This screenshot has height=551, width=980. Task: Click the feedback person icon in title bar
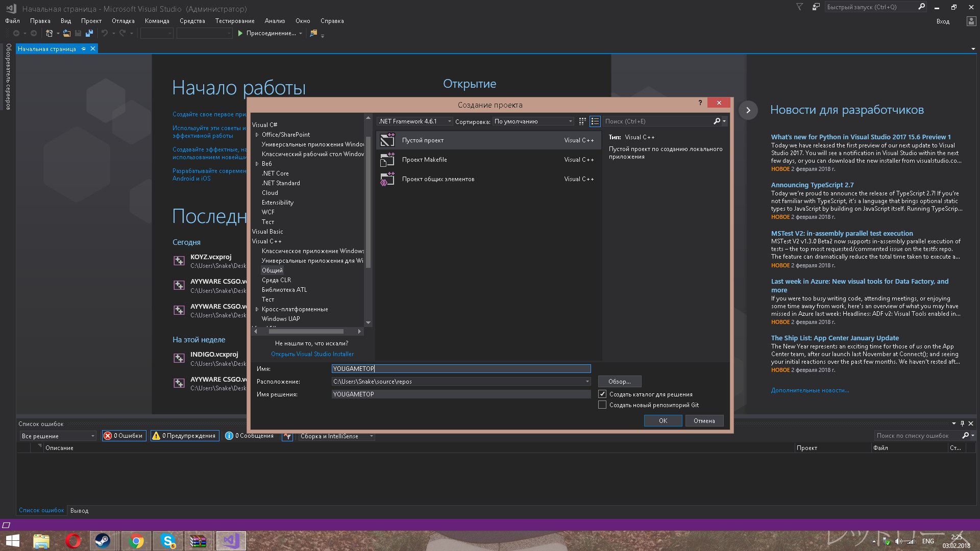click(816, 7)
